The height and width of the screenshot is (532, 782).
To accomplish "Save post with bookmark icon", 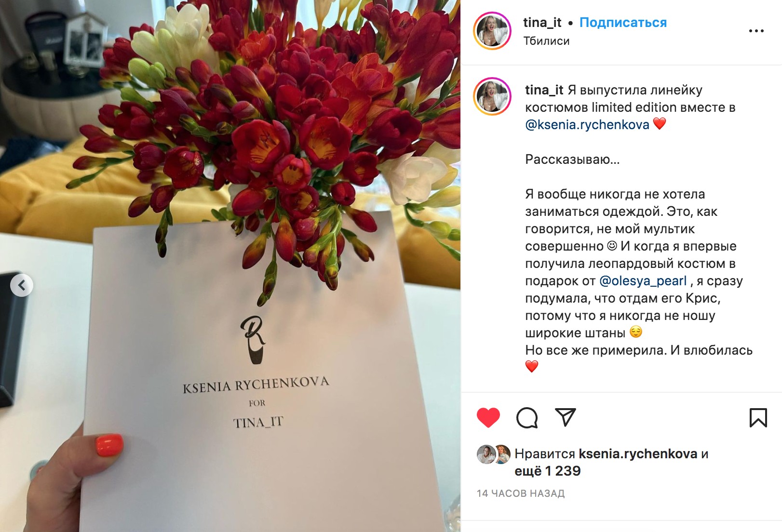I will (x=758, y=418).
